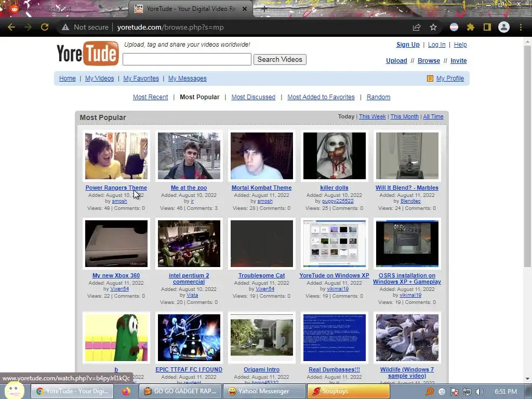Open the Most Recent tab

tap(150, 97)
